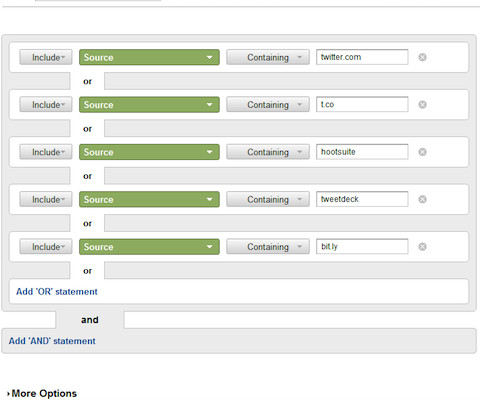Delete the bit.ly filter condition

422,247
